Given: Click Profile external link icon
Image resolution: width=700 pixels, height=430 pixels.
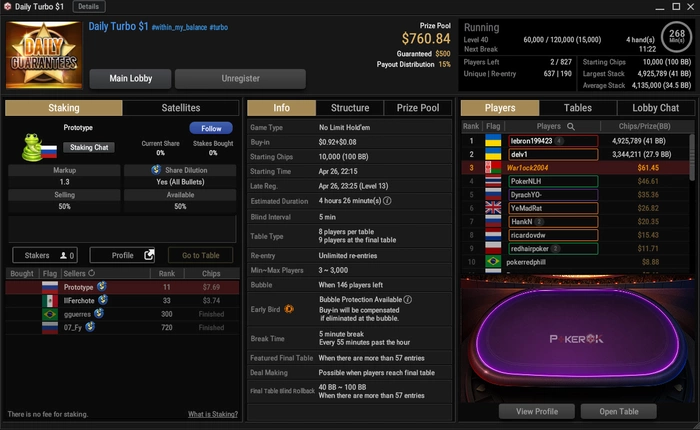Looking at the screenshot, I should pyautogui.click(x=149, y=255).
